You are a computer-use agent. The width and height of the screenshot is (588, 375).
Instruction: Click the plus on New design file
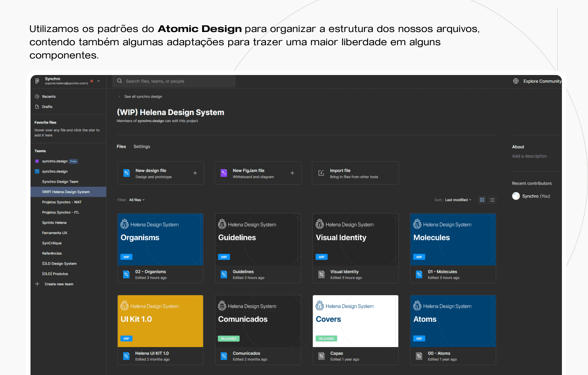[x=195, y=173]
